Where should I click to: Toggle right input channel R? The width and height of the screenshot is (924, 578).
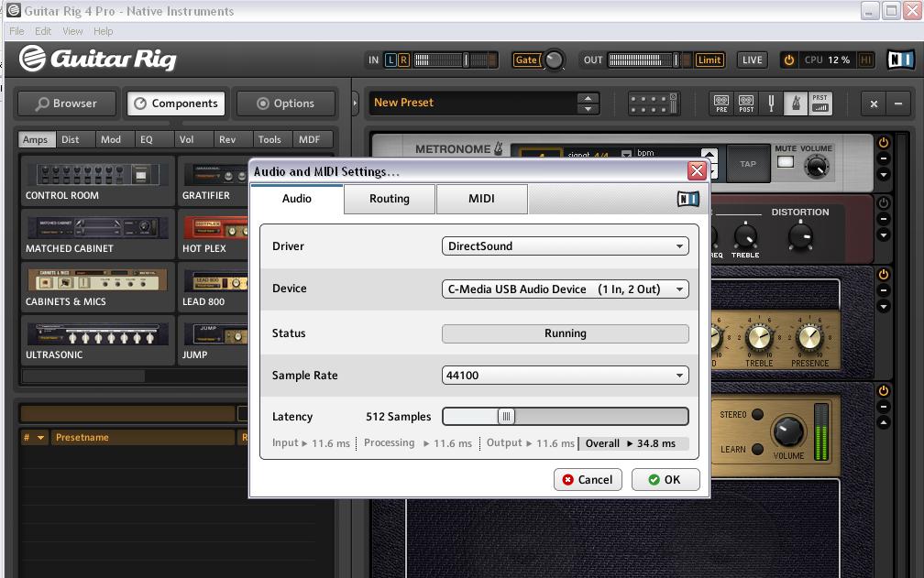[403, 60]
